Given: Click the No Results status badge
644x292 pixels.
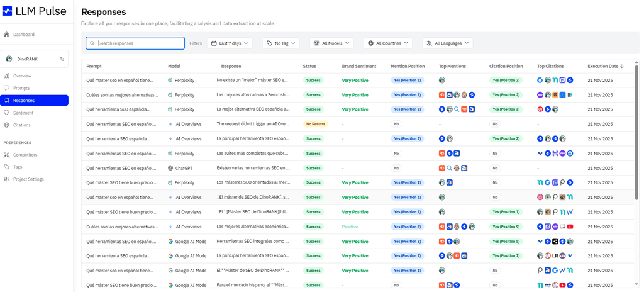Looking at the screenshot, I should click(315, 124).
